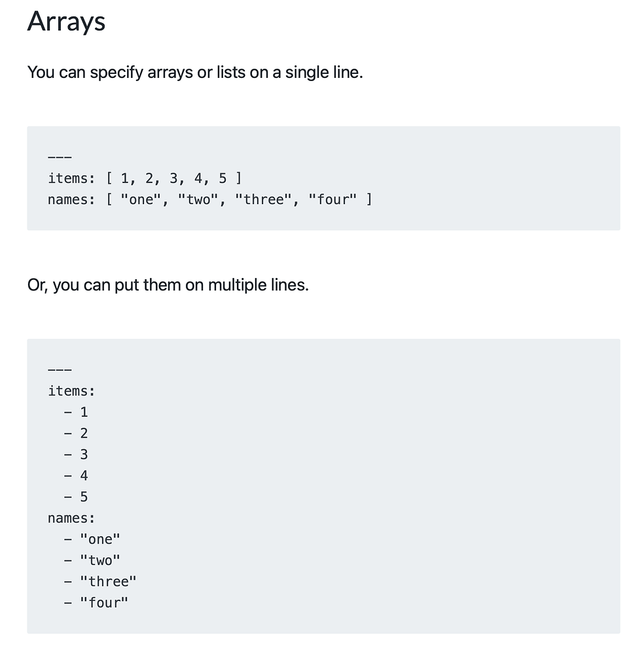Click the "- 4" list entry

(76, 475)
